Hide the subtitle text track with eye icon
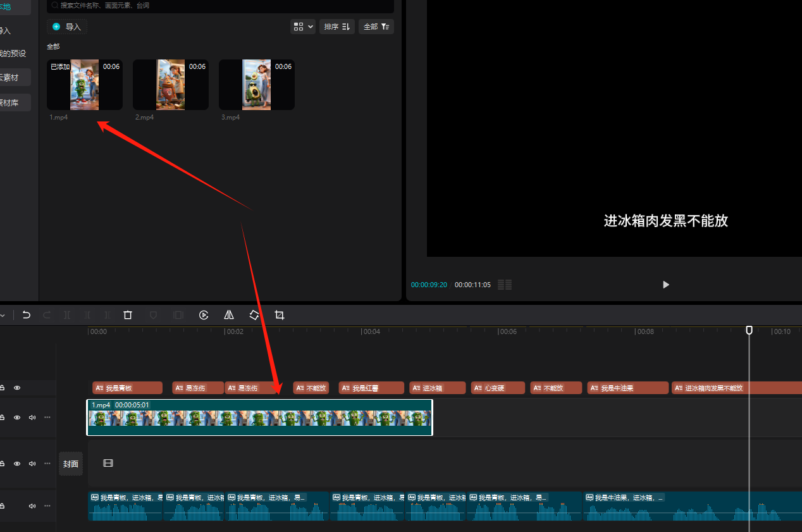802x532 pixels. [x=17, y=388]
